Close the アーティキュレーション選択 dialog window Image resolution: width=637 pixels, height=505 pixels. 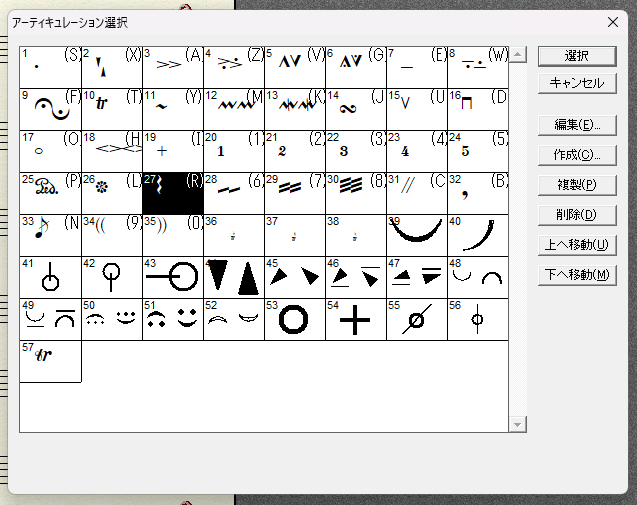[x=613, y=21]
